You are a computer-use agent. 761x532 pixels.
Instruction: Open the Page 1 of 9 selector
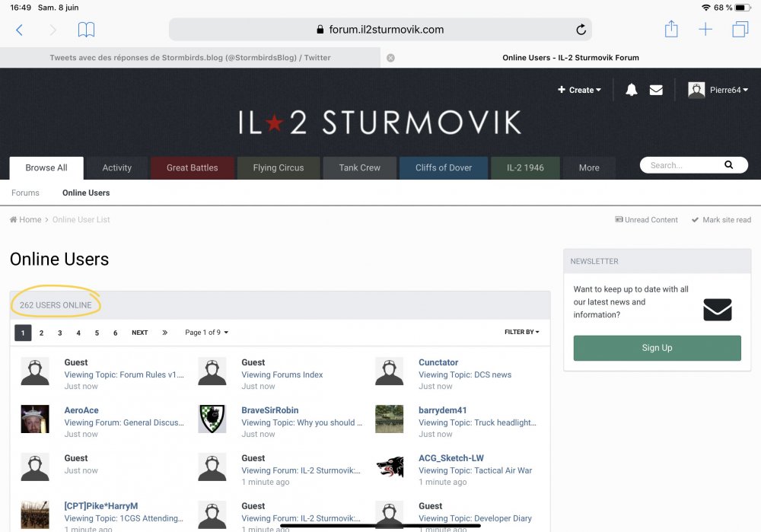(x=206, y=333)
